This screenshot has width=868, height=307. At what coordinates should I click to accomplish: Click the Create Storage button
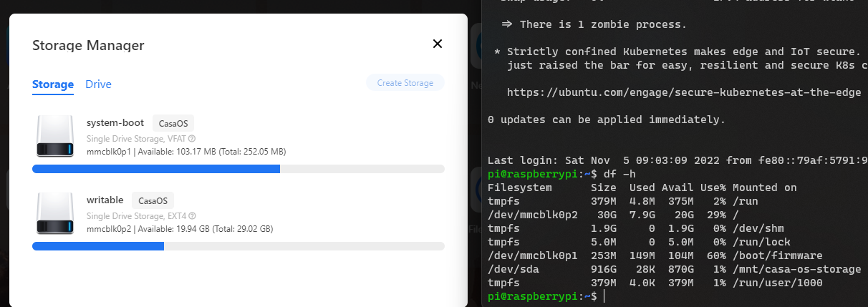[x=405, y=83]
